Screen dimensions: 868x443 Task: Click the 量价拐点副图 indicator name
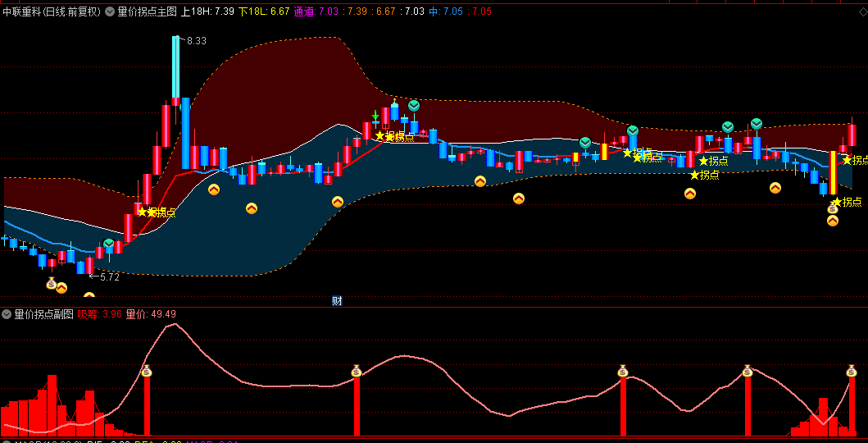pyautogui.click(x=43, y=314)
